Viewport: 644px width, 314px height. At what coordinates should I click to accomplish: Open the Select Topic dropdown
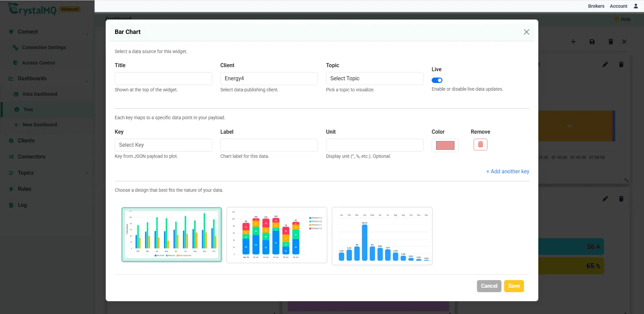(375, 79)
